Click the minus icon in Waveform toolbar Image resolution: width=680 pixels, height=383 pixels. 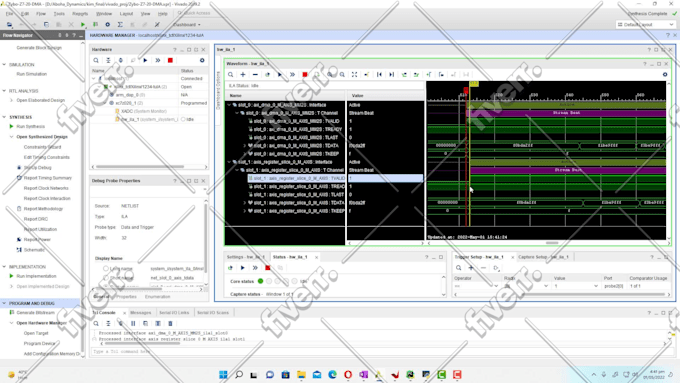[255, 75]
